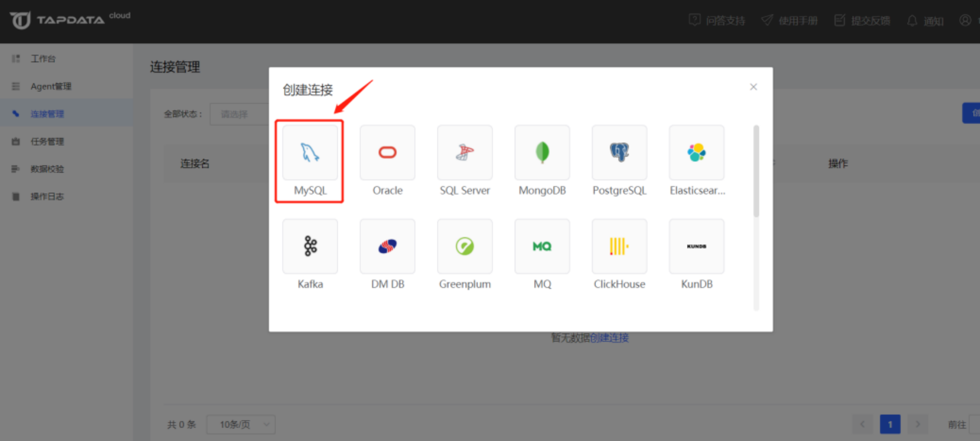Select the Greenplum icon

click(465, 246)
